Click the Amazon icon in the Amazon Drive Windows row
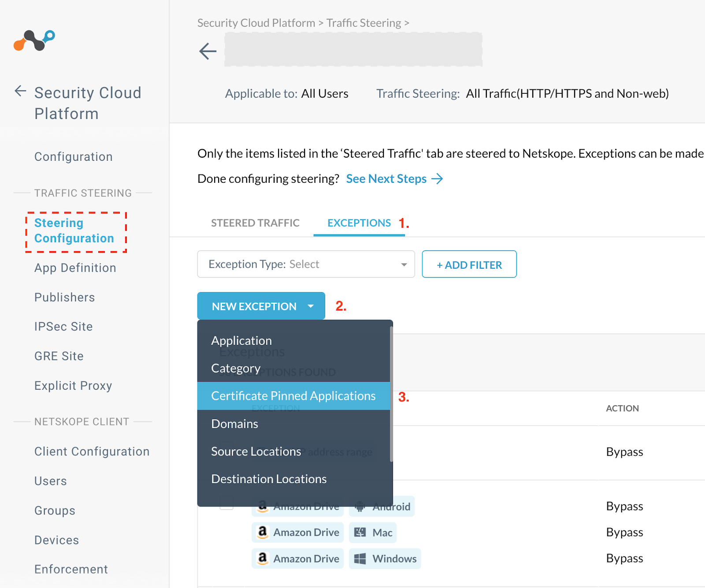Screen dimensions: 705x588 tap(263, 558)
